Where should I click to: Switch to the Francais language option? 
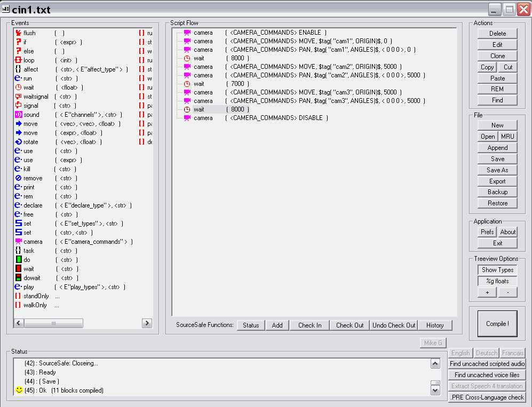coord(512,353)
